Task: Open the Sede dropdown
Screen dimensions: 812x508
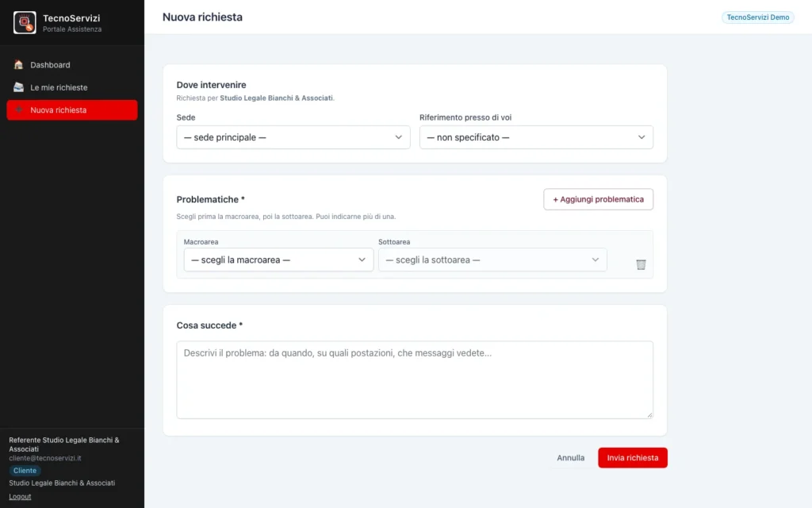Action: [293, 137]
